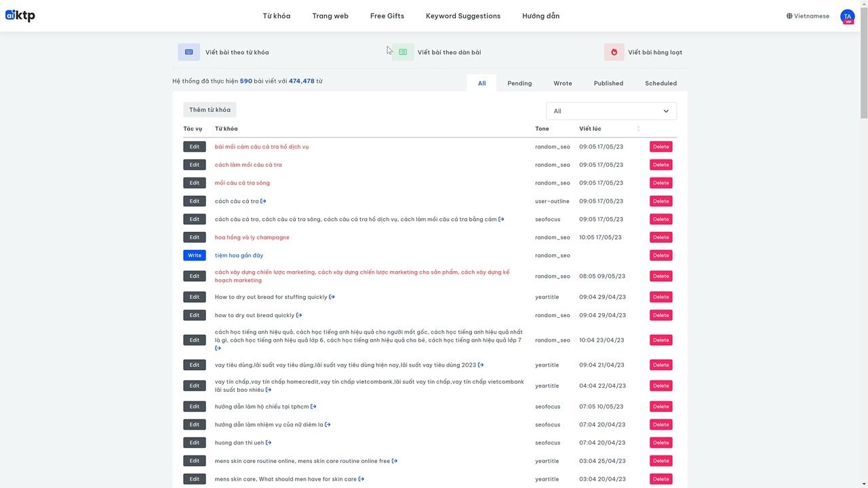Open the link icon next to hướng dẫn làm hộ chiếu tại tphcm
The image size is (868, 488).
tap(314, 407)
